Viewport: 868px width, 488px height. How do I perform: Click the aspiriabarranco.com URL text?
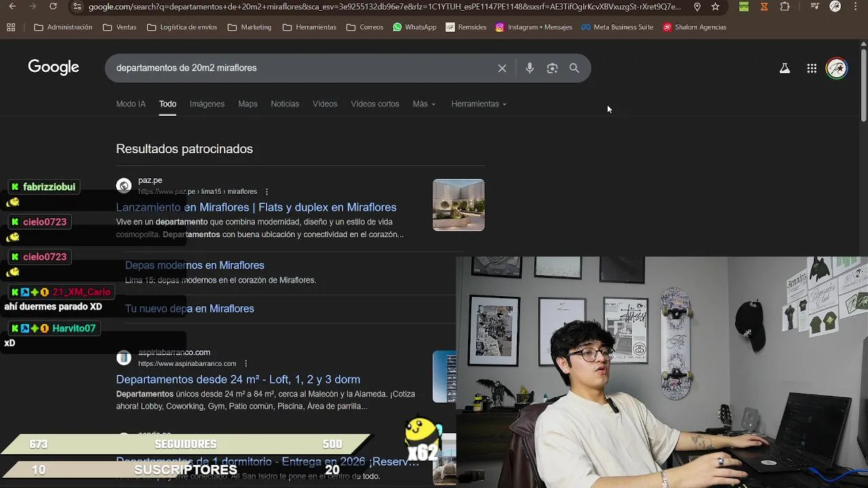187,364
